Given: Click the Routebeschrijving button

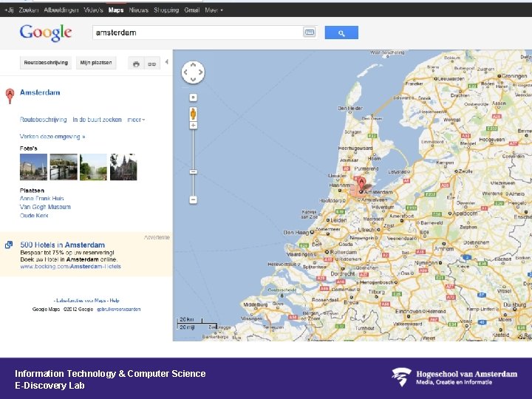Looking at the screenshot, I should [46, 63].
